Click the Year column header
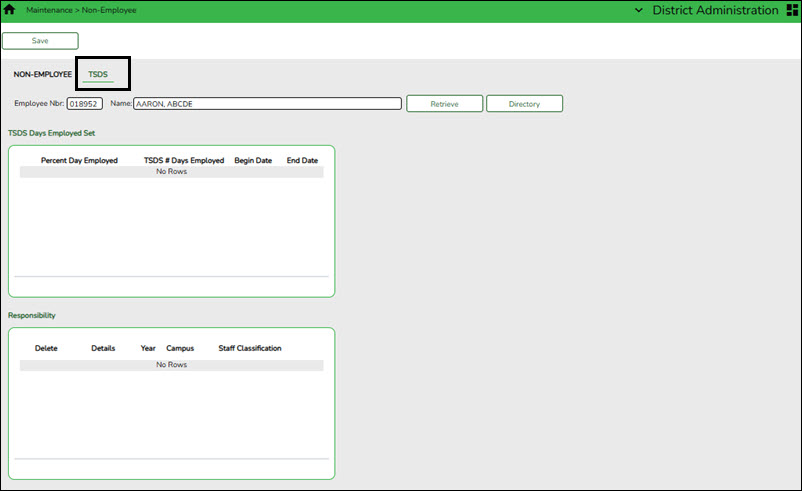 point(148,349)
